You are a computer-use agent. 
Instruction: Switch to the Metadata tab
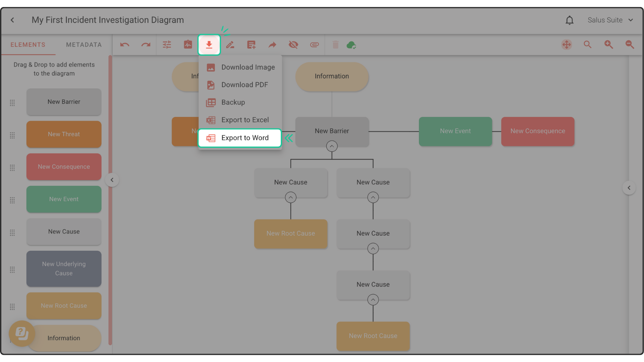pyautogui.click(x=84, y=45)
